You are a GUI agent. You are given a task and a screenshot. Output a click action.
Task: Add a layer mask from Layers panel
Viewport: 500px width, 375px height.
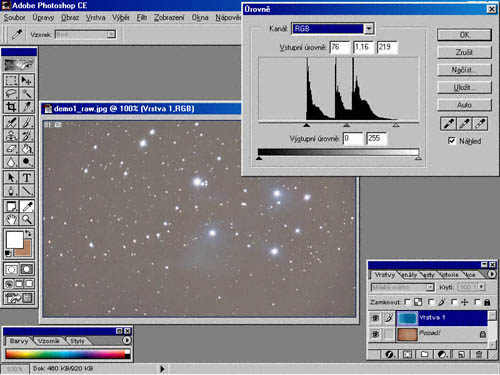coord(407,354)
